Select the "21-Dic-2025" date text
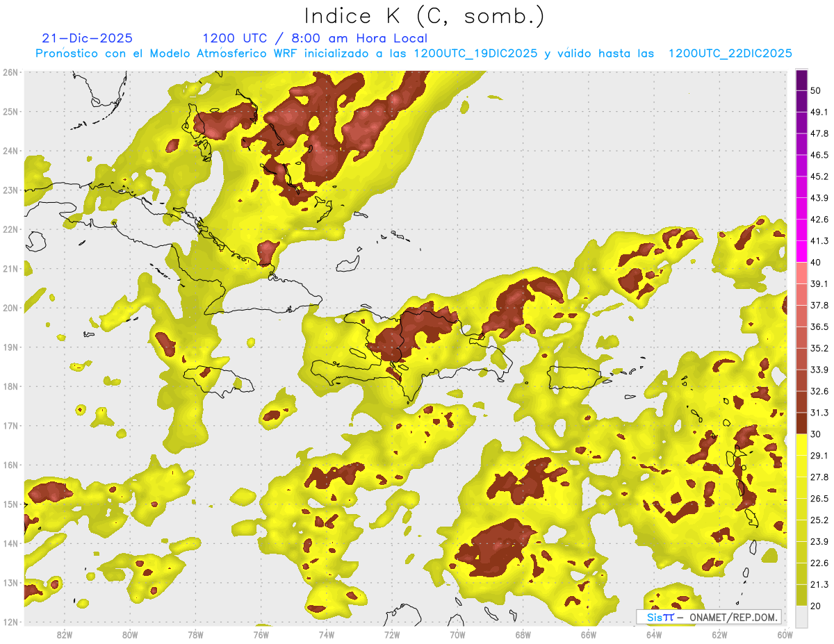 tap(88, 38)
